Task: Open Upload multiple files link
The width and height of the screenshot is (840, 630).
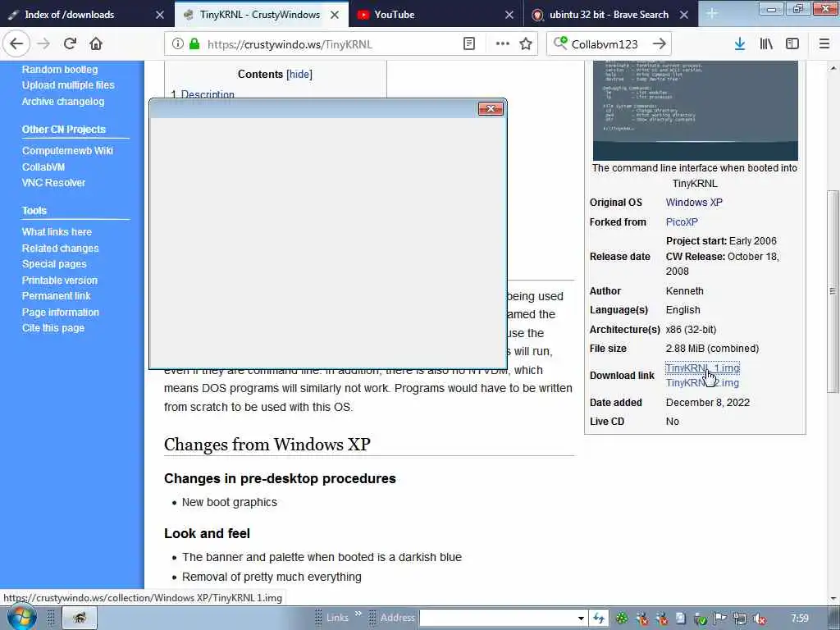Action: [68, 85]
